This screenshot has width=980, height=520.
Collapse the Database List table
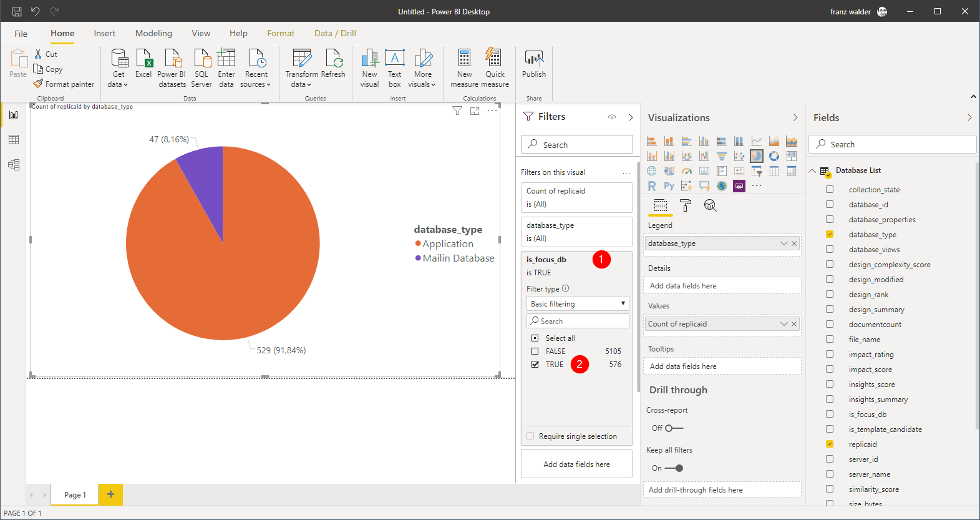812,171
